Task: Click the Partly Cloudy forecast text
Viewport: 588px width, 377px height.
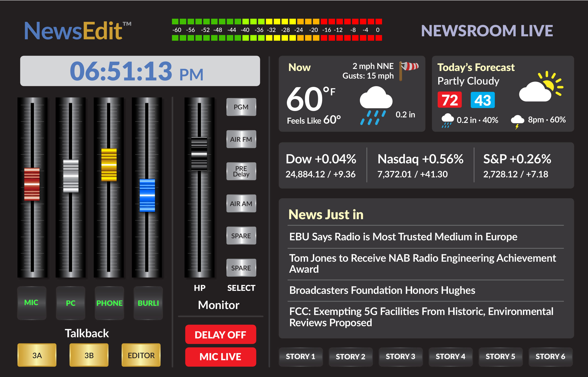Action: point(468,81)
